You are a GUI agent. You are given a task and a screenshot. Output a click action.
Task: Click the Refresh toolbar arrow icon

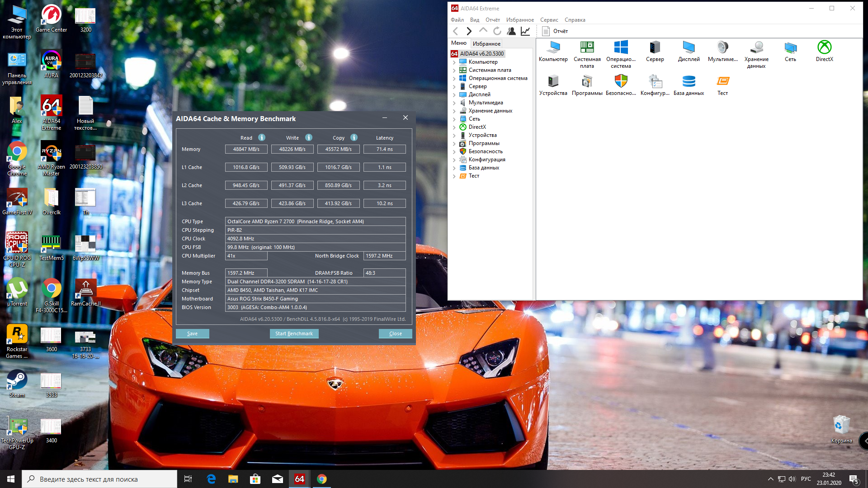pyautogui.click(x=497, y=31)
